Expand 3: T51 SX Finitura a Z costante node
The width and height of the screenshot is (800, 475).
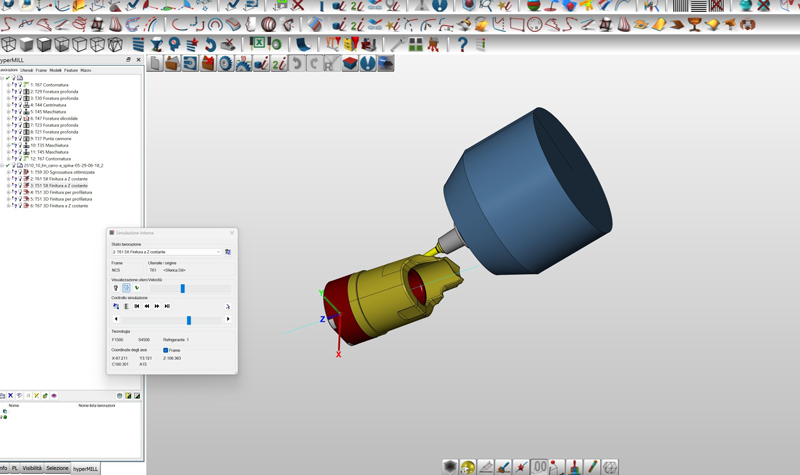coord(9,186)
